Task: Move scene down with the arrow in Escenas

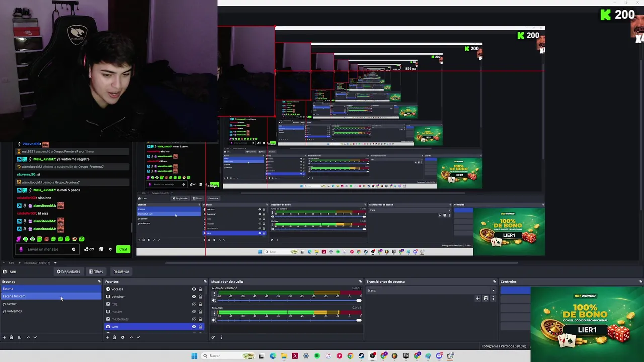Action: 35,337
